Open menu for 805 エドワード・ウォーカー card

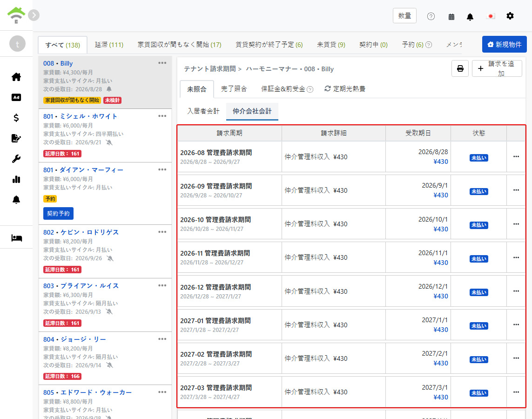point(162,392)
